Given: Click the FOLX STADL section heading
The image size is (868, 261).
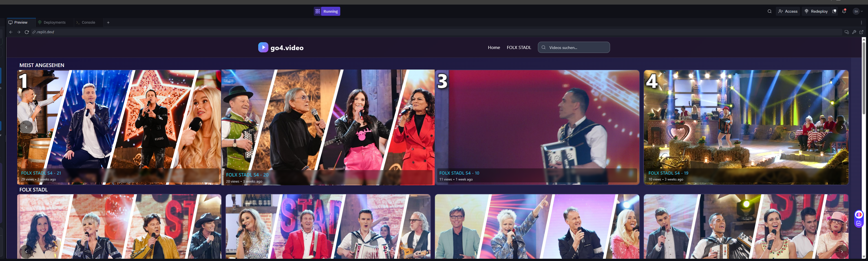Looking at the screenshot, I should [x=33, y=190].
